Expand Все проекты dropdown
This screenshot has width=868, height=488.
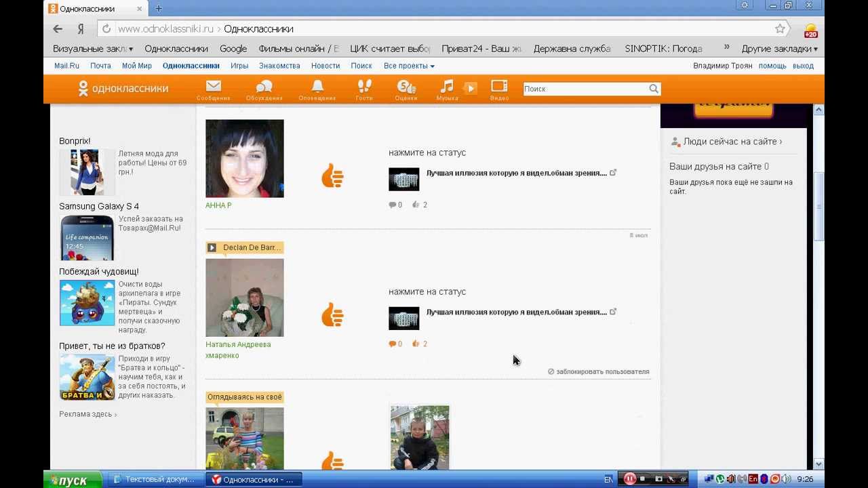[409, 66]
